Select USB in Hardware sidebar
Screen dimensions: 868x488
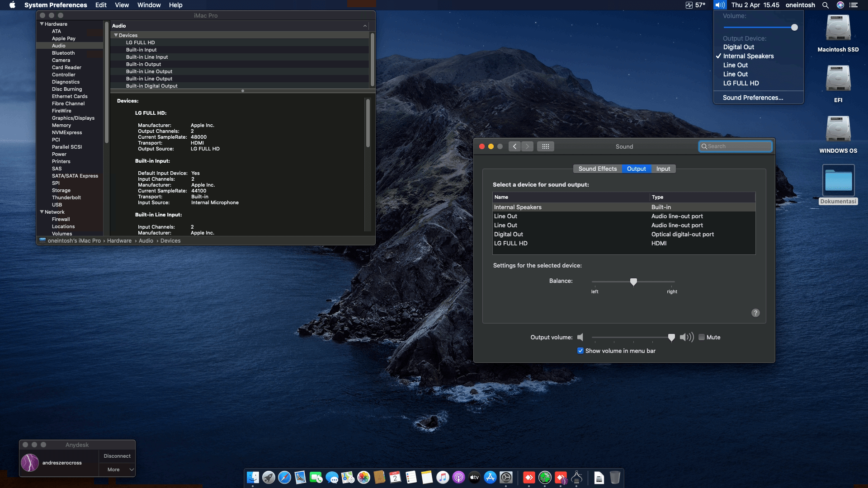coord(57,205)
